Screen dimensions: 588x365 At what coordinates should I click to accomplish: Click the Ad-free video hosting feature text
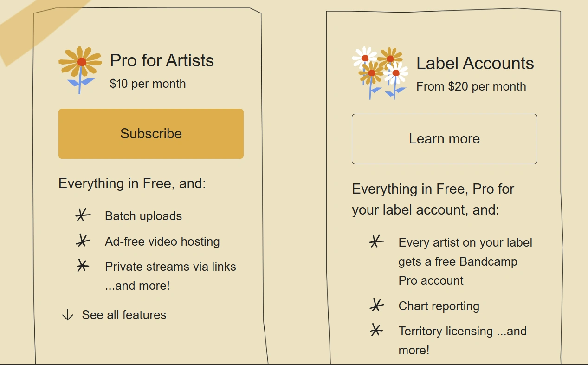pyautogui.click(x=162, y=241)
